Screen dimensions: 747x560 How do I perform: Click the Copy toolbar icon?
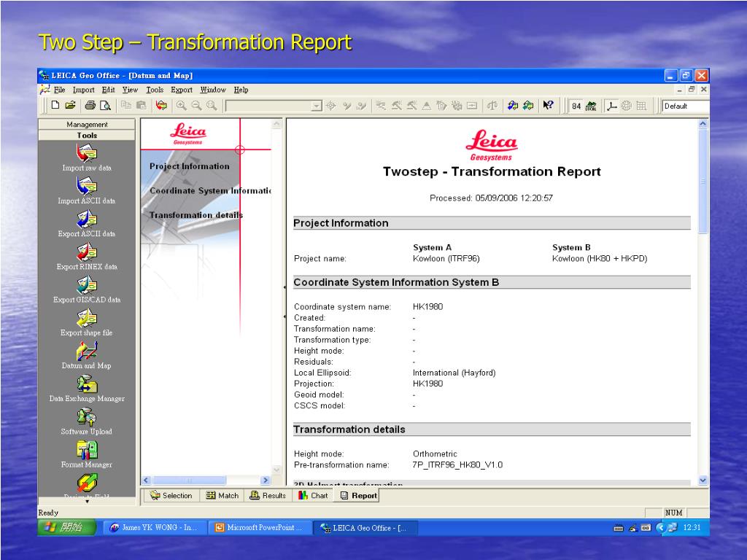[x=125, y=105]
